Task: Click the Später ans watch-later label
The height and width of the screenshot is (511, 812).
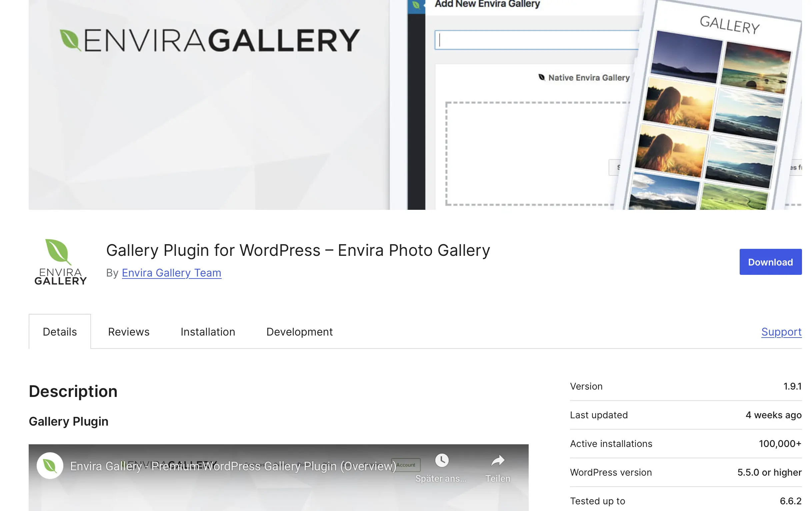Action: pyautogui.click(x=440, y=478)
